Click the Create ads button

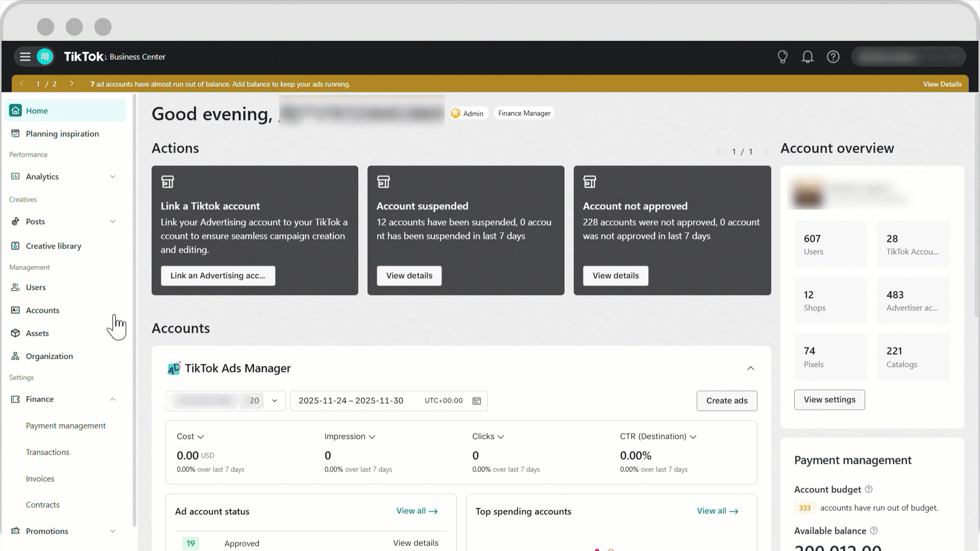point(726,401)
